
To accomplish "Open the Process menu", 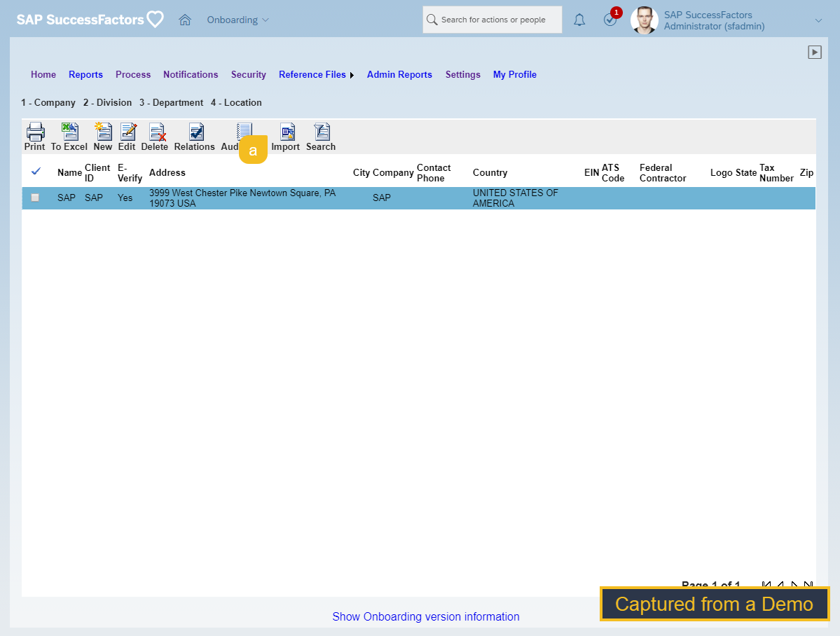I will (133, 74).
